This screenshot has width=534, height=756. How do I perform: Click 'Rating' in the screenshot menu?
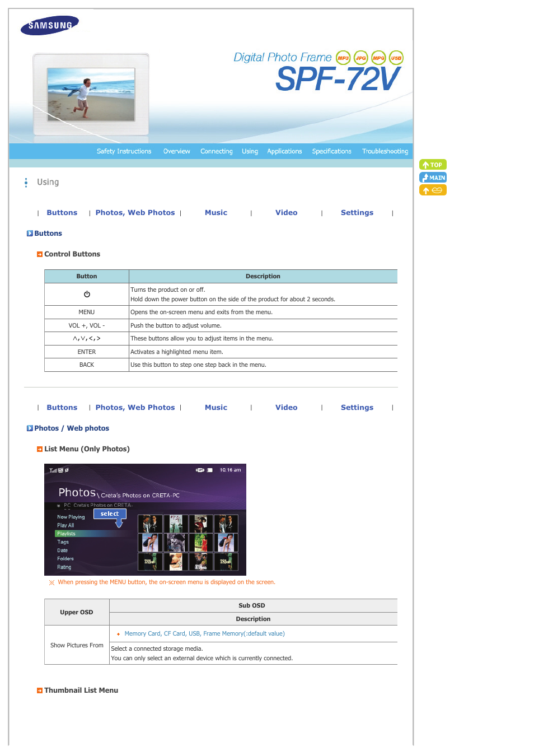tap(64, 567)
